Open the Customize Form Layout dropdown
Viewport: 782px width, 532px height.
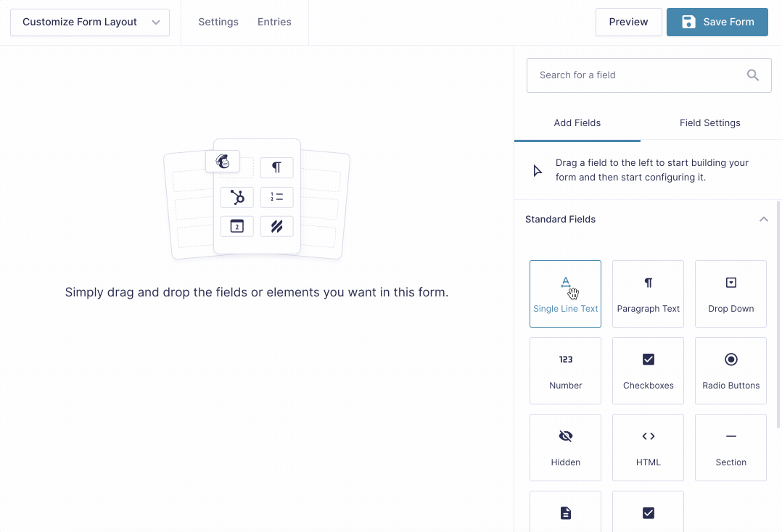coord(89,22)
